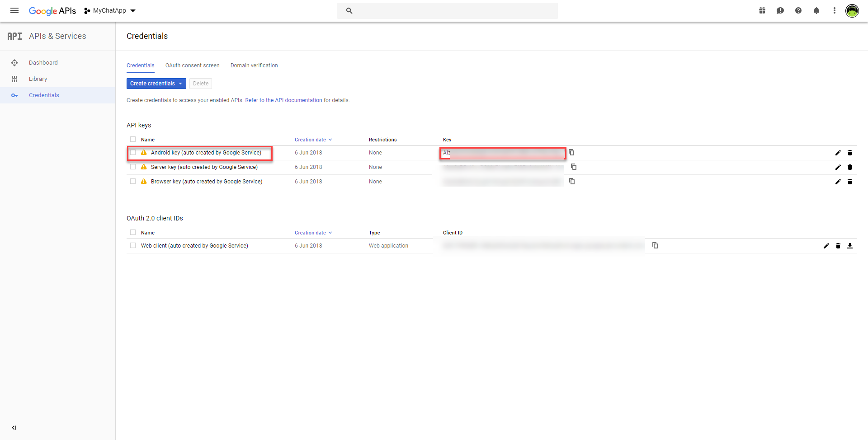Collapse the left sidebar panel
This screenshot has height=440, width=868.
(14, 427)
